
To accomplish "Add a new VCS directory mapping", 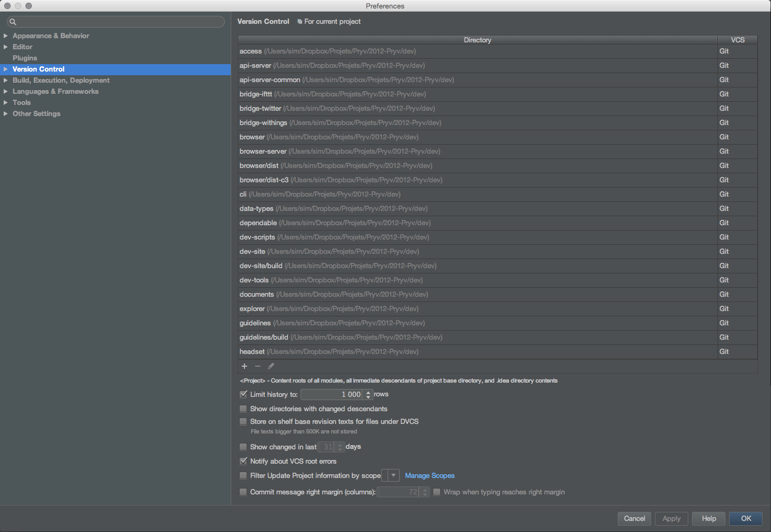I will tap(244, 366).
